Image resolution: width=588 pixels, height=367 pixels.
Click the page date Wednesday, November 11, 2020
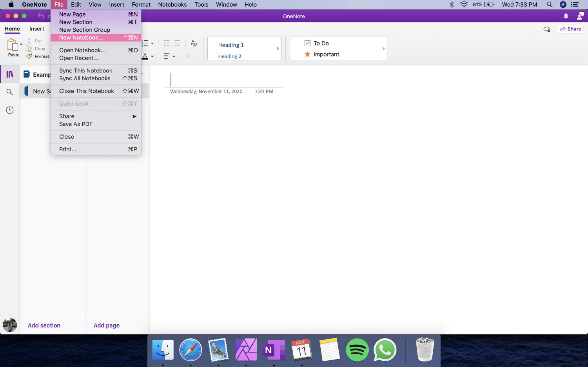tap(206, 92)
